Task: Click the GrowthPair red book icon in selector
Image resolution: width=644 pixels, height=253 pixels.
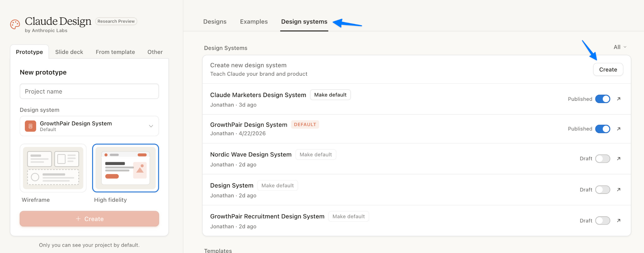Action: coord(31,126)
